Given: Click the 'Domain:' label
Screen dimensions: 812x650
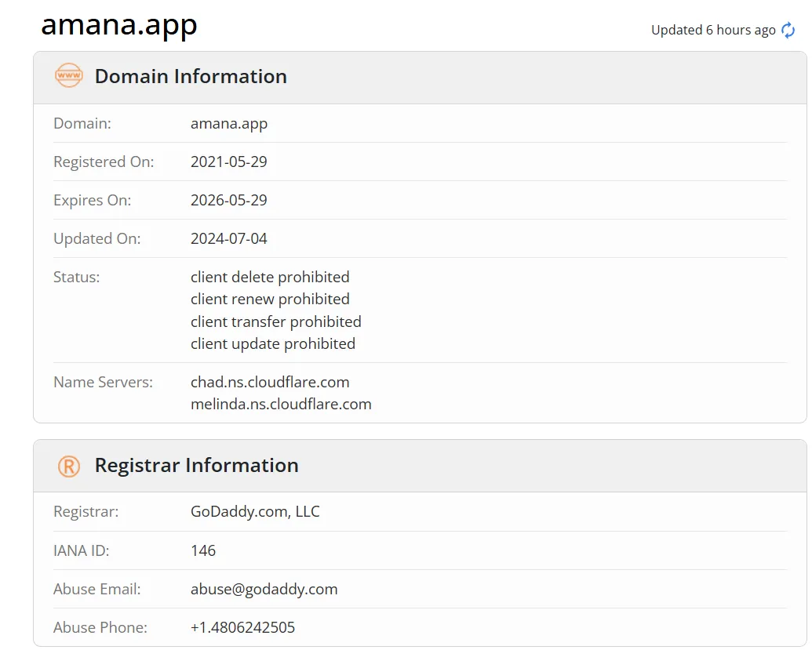Looking at the screenshot, I should tap(82, 124).
